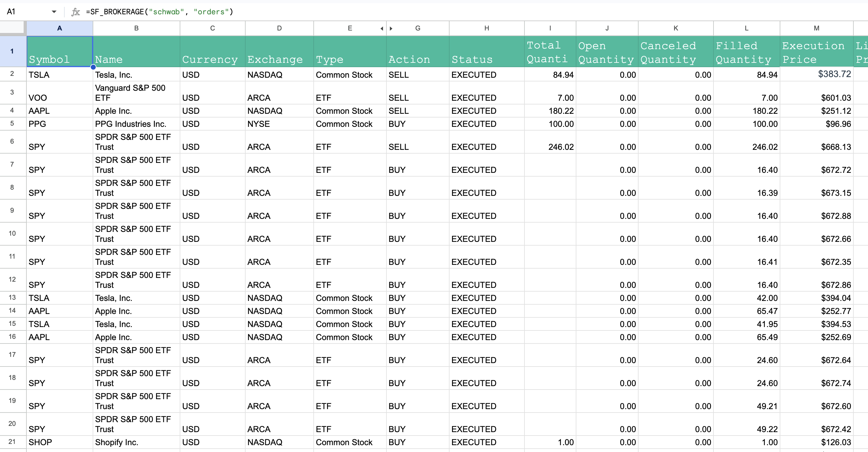
Task: Click the PPG symbol cell
Action: [60, 124]
